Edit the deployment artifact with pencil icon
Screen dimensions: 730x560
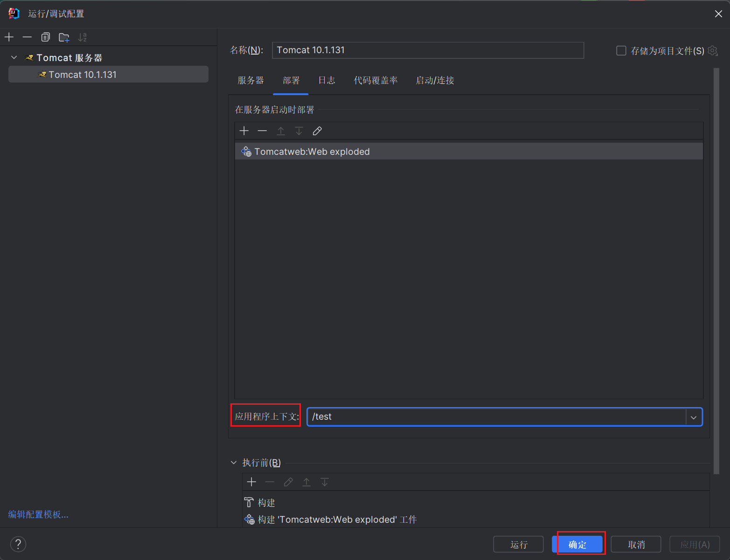click(x=317, y=131)
